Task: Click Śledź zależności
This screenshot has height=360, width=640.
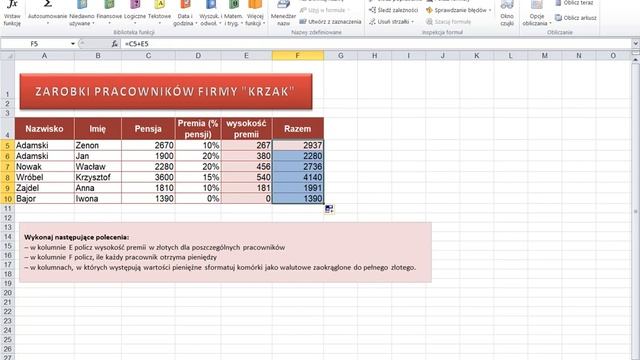Action: pyautogui.click(x=393, y=10)
